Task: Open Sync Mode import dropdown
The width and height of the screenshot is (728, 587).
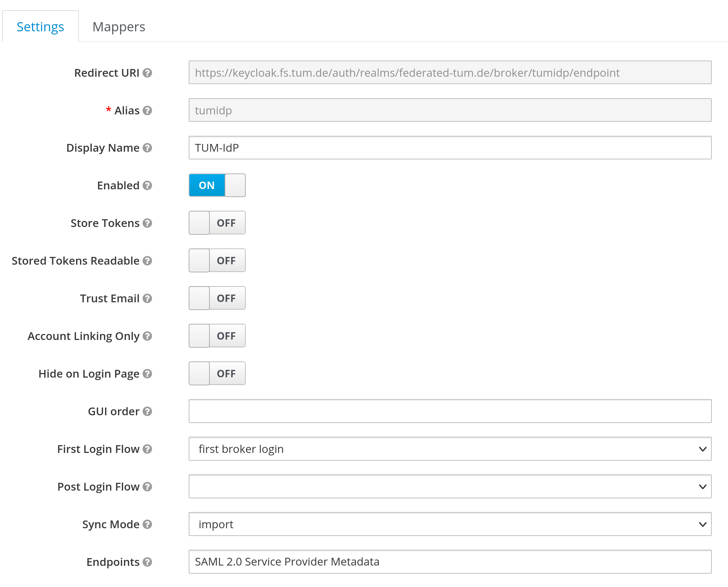Action: [450, 524]
